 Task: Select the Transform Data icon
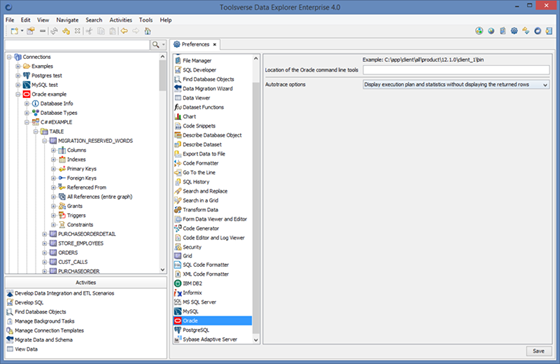[178, 209]
